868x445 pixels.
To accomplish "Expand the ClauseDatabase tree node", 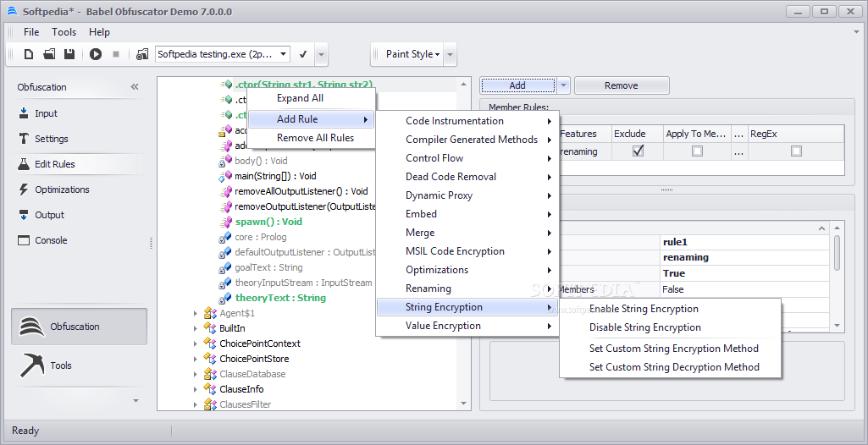I will [195, 374].
